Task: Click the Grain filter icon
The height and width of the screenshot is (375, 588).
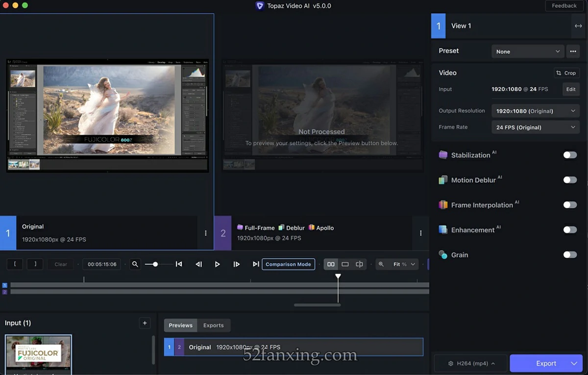Action: 443,255
